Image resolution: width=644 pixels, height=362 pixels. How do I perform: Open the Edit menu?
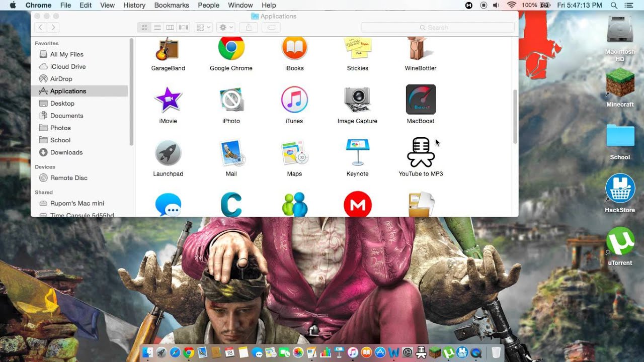[86, 5]
